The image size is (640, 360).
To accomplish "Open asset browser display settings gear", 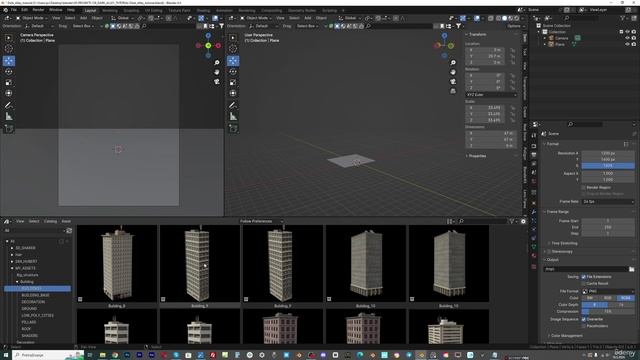I will pos(523,221).
